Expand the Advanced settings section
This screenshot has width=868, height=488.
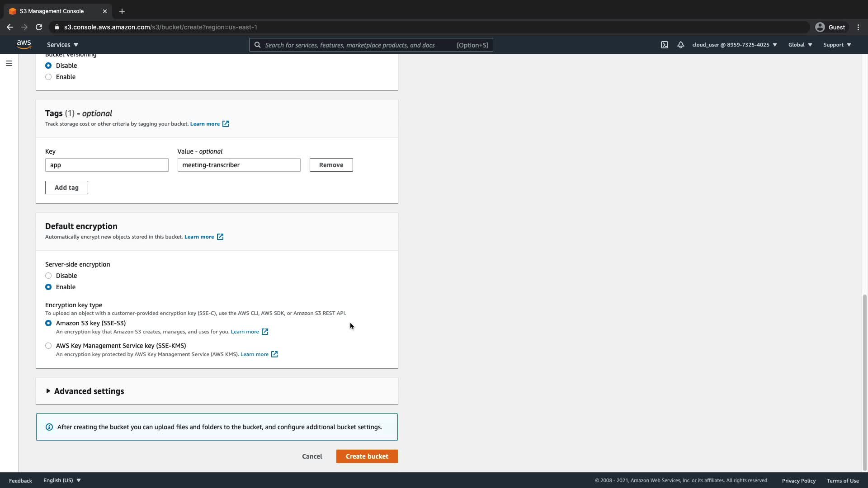click(x=89, y=391)
